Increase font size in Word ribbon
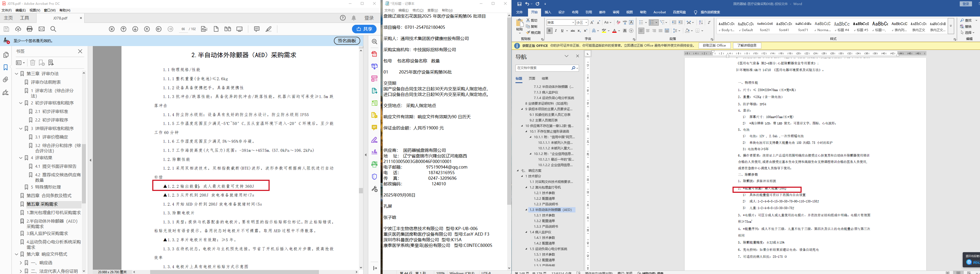 click(592, 22)
